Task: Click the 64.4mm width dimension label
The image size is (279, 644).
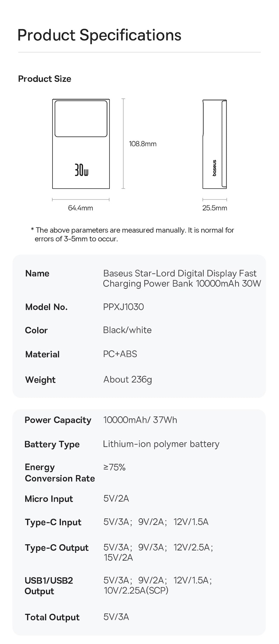Action: [80, 208]
